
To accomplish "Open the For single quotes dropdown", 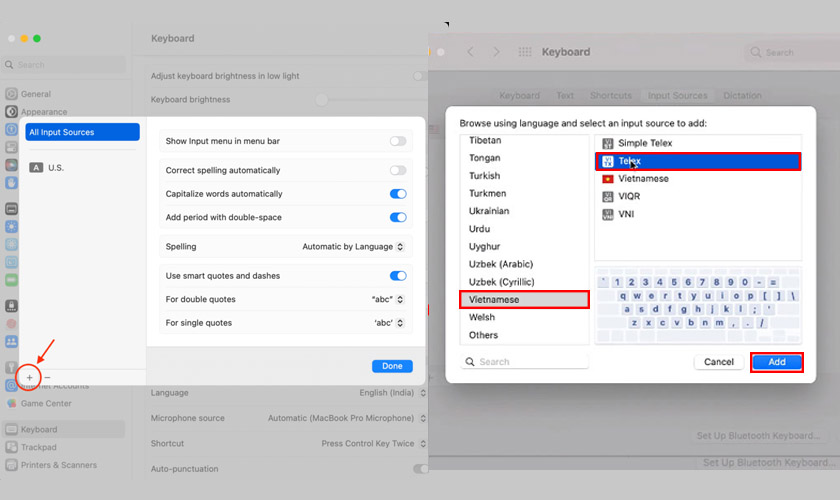I will pyautogui.click(x=389, y=323).
